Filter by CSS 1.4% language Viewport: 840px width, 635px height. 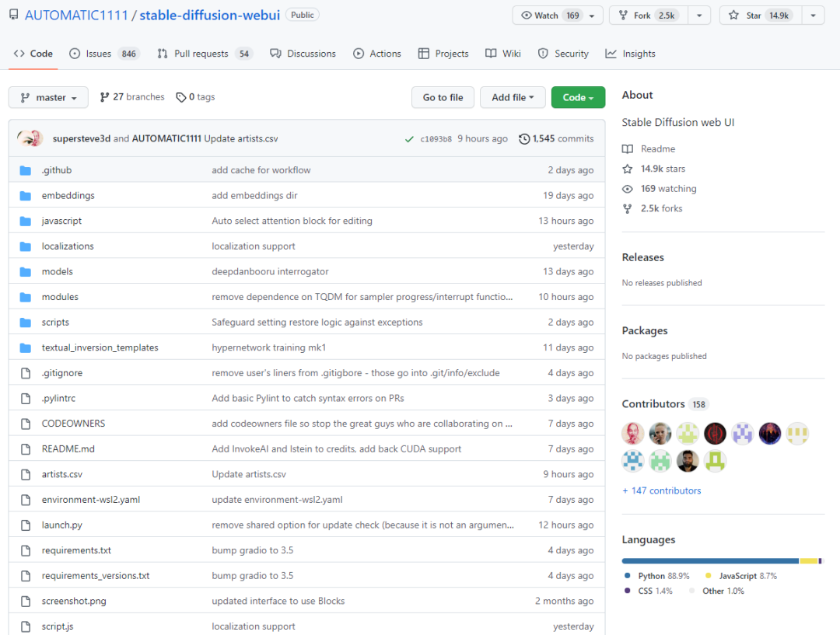(648, 591)
